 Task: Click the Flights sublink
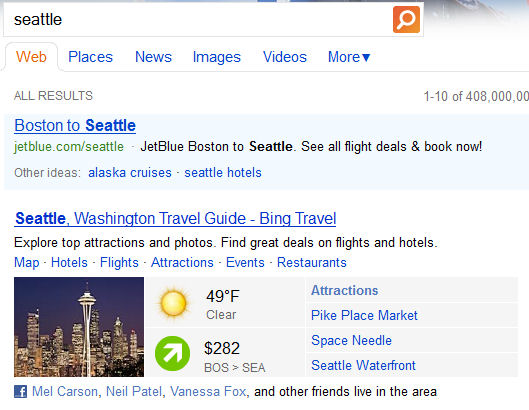click(119, 263)
